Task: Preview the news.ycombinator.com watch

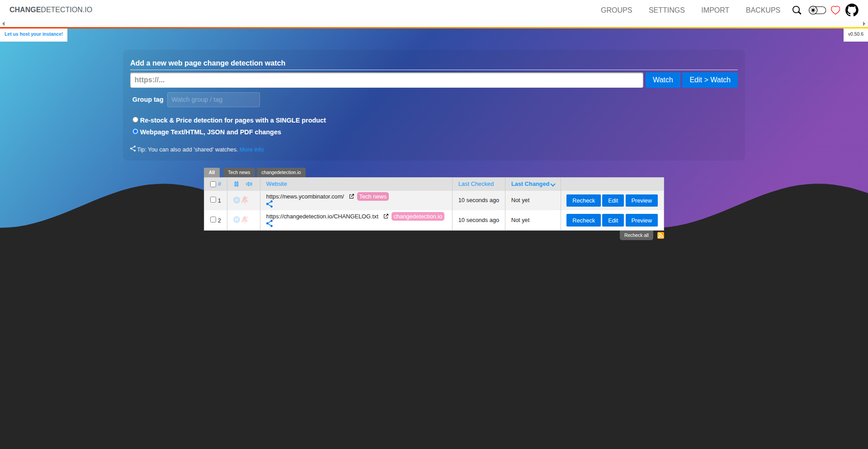Action: [642, 200]
